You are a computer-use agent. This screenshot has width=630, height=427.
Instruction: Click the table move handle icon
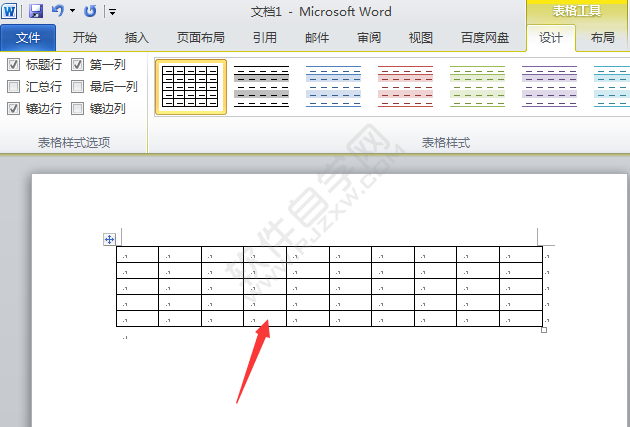tap(109, 239)
